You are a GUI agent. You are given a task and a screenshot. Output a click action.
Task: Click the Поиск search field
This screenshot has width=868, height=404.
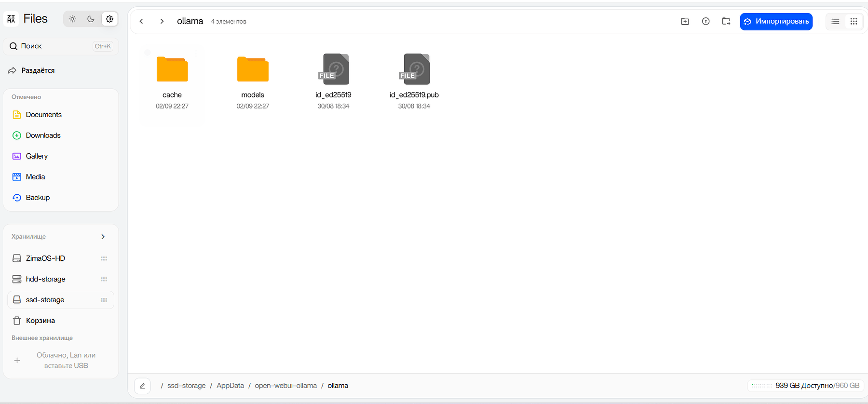click(x=61, y=46)
